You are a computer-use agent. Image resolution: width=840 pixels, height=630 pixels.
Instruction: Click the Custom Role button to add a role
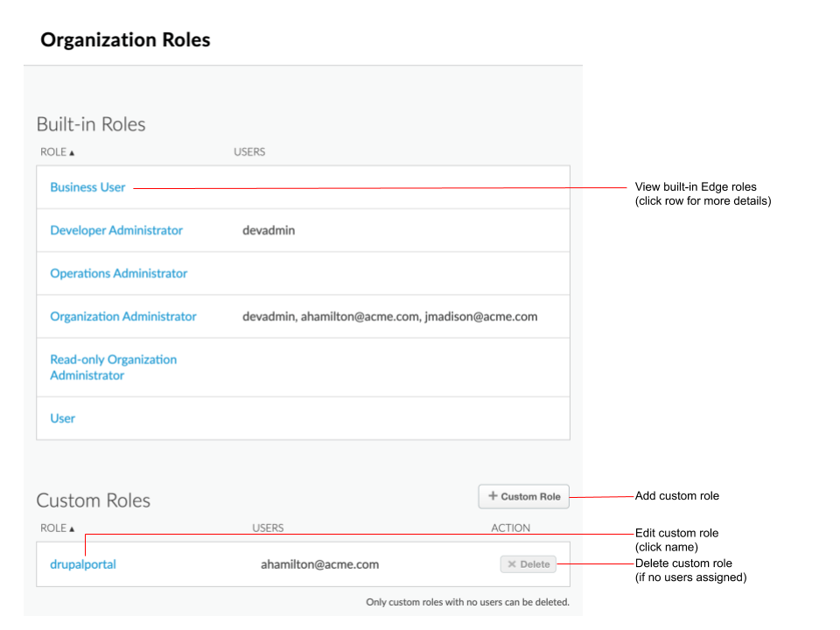523,496
